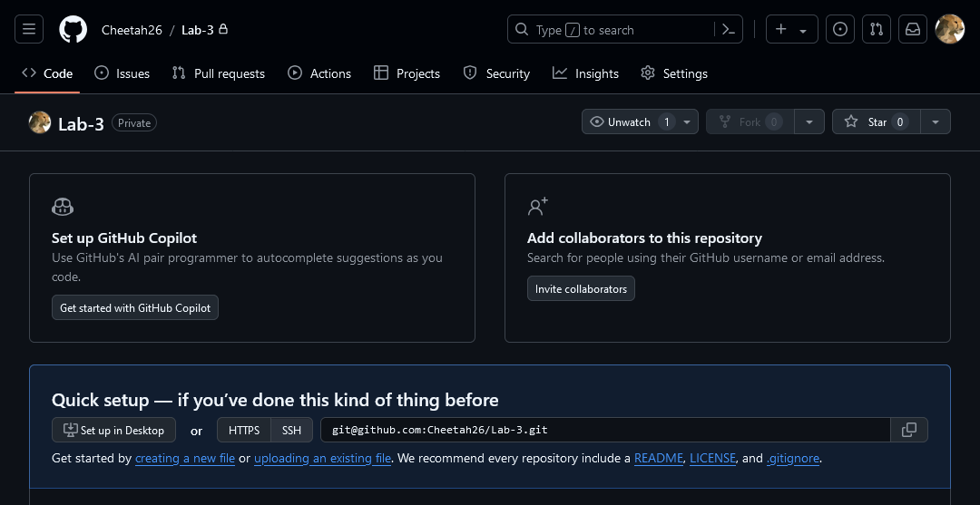Open the Projects tab
Screen dimensions: 980x505
coord(407,73)
